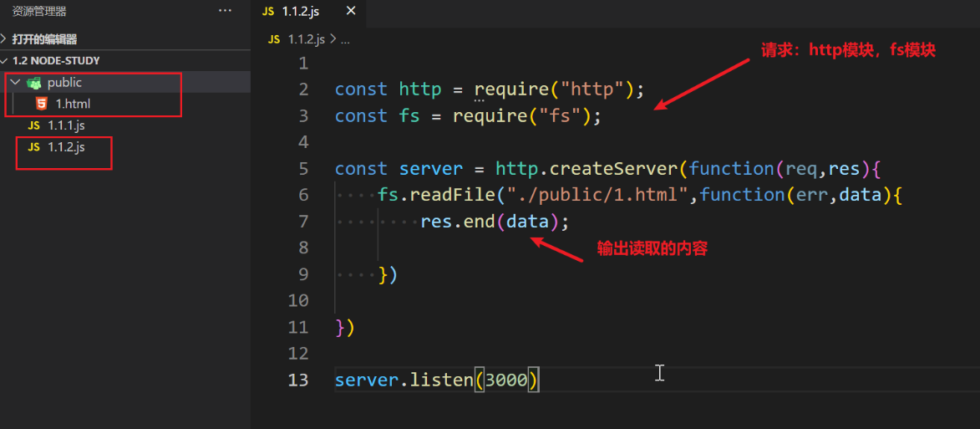Collapse the 1.2 NODE-STUDY project section
The image size is (980, 429).
pos(6,61)
